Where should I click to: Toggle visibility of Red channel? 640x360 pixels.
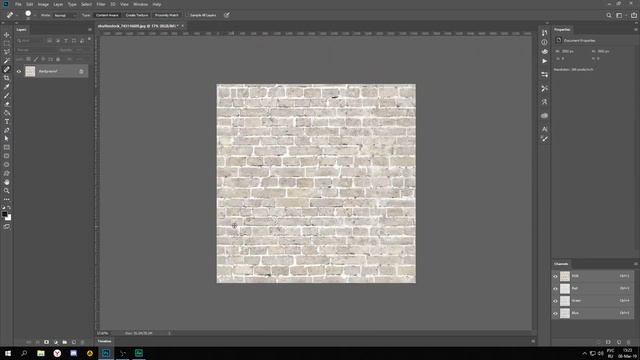pos(555,289)
